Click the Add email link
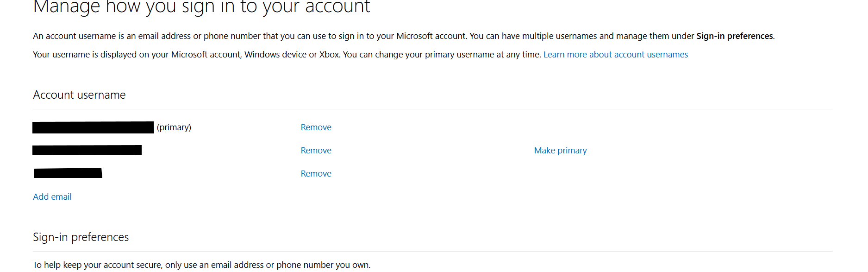The image size is (868, 272). point(52,197)
